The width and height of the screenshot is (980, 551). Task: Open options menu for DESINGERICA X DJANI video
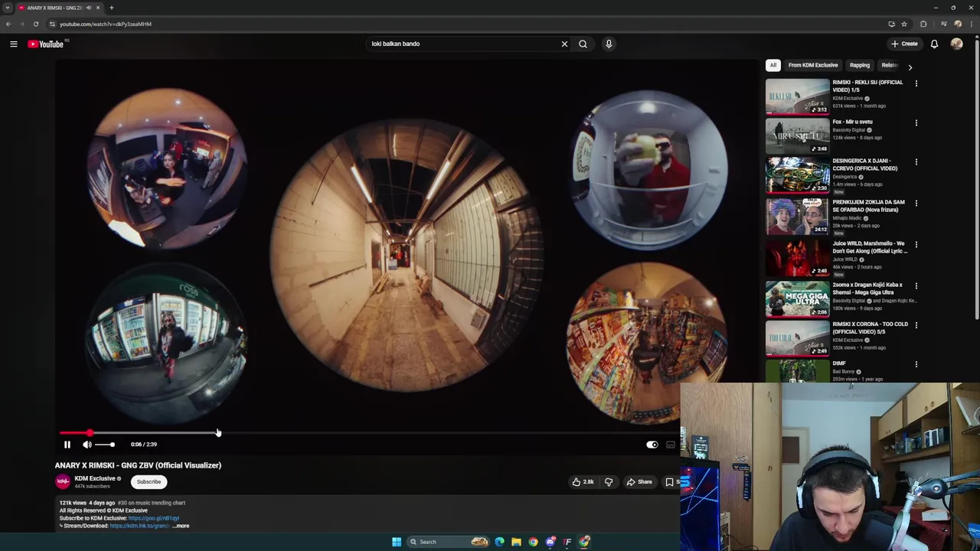(x=916, y=162)
